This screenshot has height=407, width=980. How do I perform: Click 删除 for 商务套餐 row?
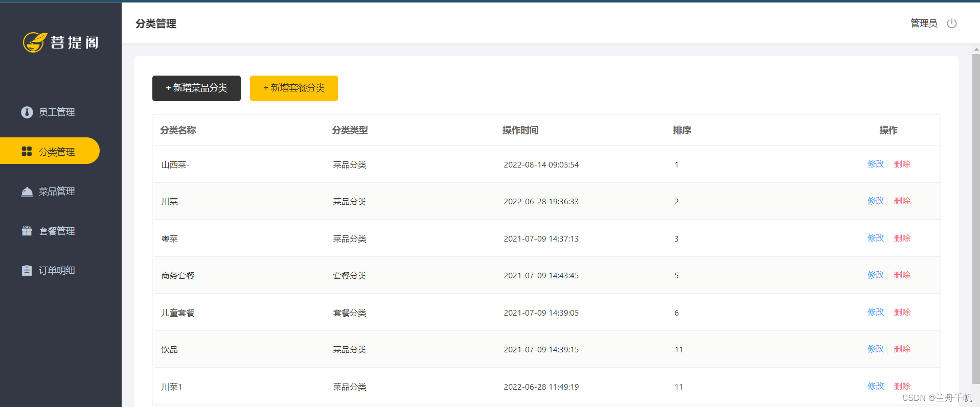pyautogui.click(x=902, y=275)
